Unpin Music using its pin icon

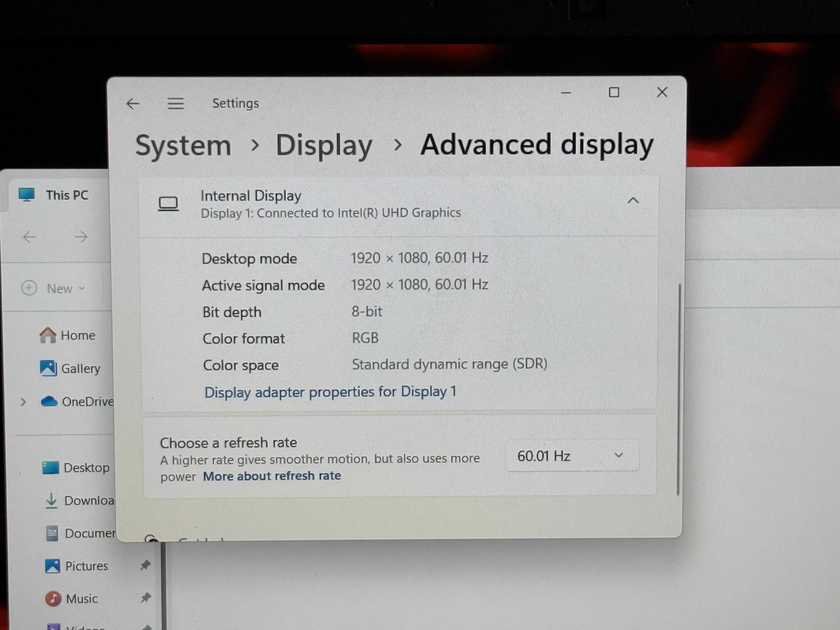tap(146, 598)
